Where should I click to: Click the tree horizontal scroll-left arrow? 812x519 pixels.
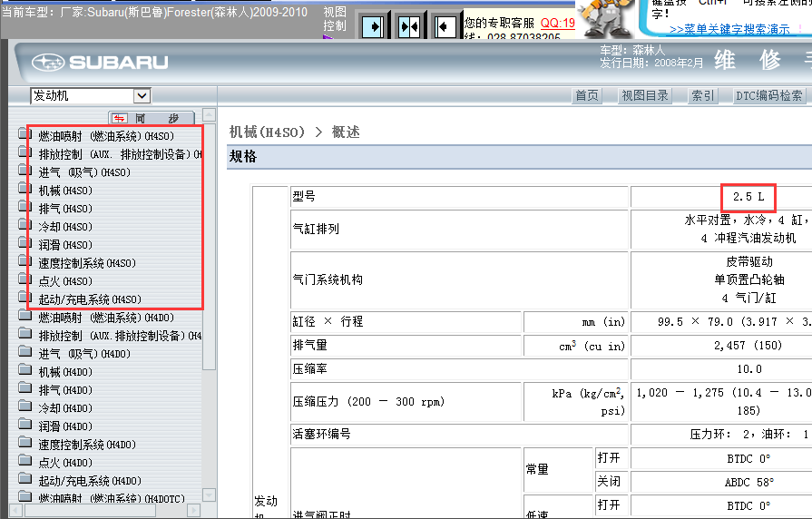16,511
